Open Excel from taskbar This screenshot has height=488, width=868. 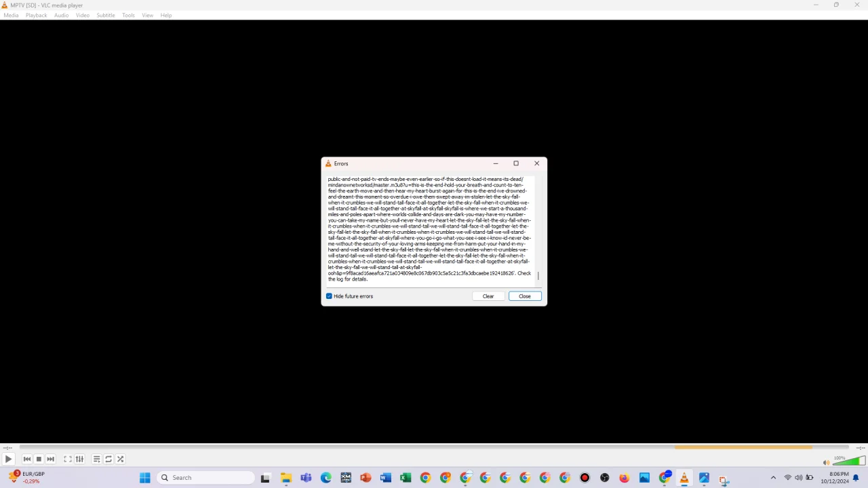coord(406,478)
